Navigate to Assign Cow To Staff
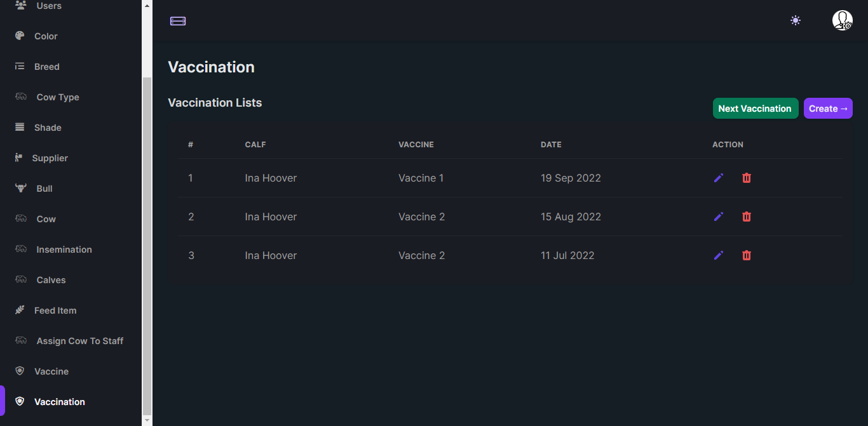This screenshot has height=426, width=868. point(79,341)
